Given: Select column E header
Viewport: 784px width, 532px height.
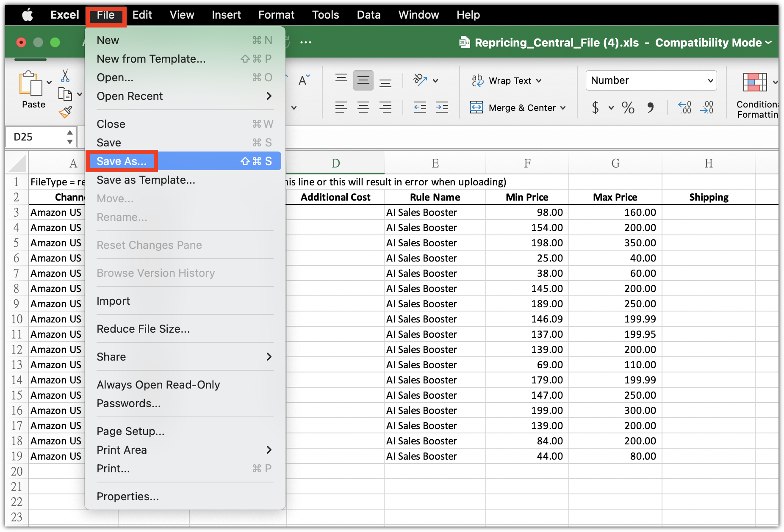Looking at the screenshot, I should 435,163.
